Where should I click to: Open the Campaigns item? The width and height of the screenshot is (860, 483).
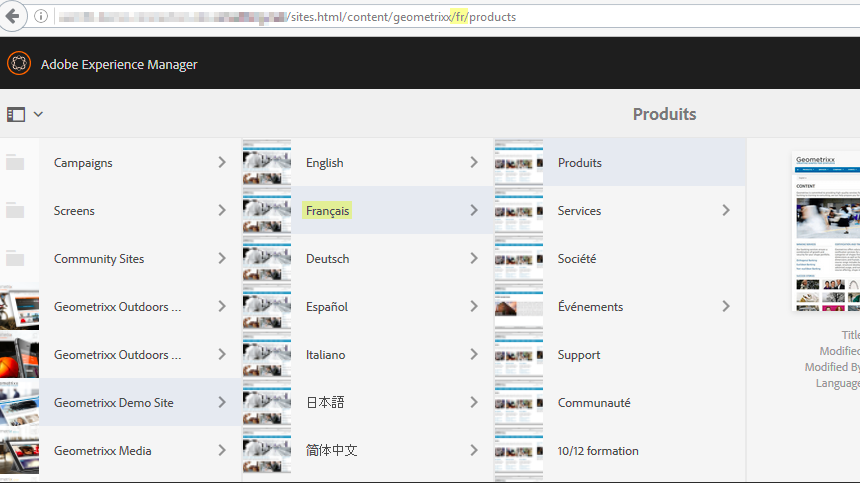click(x=83, y=163)
